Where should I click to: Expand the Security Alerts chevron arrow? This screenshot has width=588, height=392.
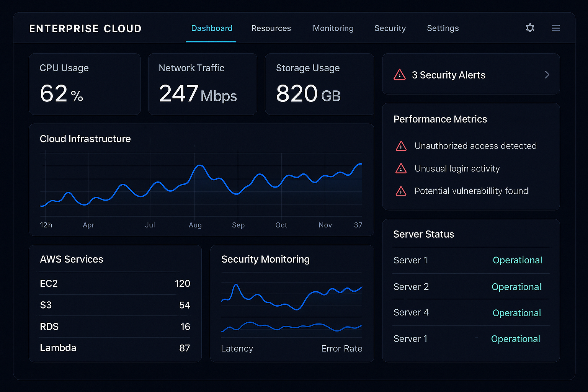coord(547,75)
